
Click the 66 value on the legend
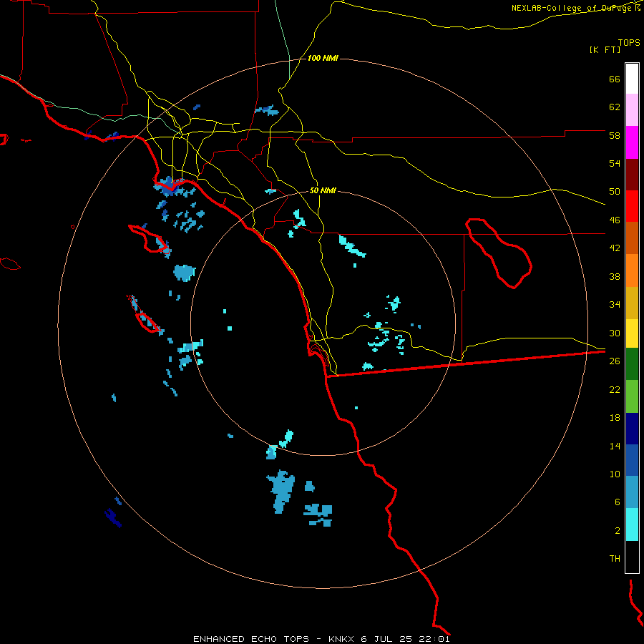615,79
